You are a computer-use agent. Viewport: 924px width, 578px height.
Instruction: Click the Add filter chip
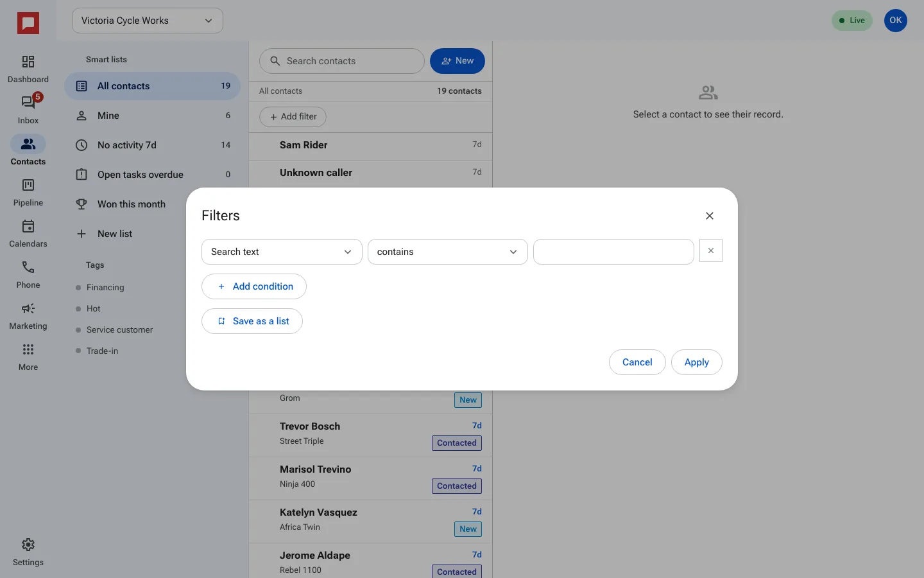[293, 117]
